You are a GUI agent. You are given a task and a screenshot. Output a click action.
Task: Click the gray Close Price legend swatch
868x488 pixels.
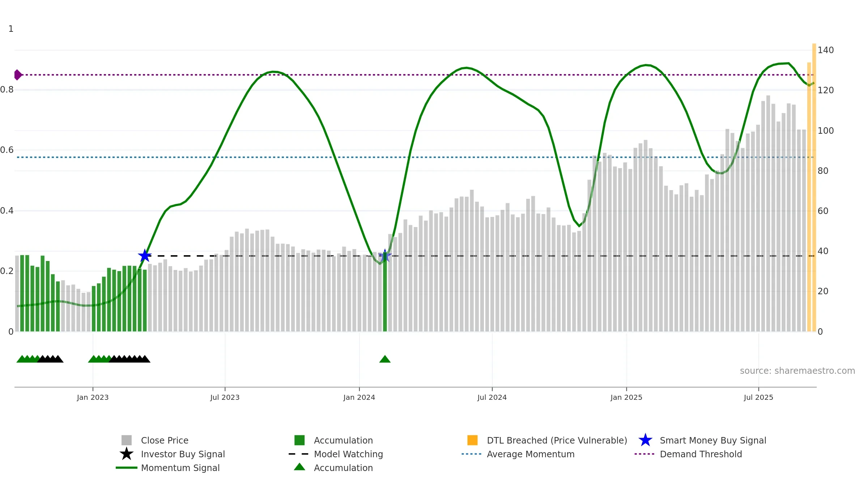pyautogui.click(x=127, y=440)
